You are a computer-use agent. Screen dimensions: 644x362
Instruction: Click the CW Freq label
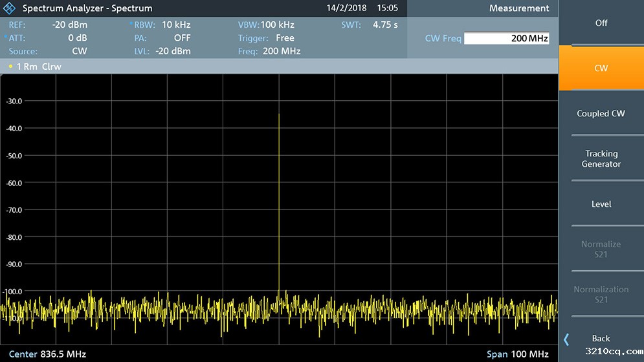pos(443,38)
